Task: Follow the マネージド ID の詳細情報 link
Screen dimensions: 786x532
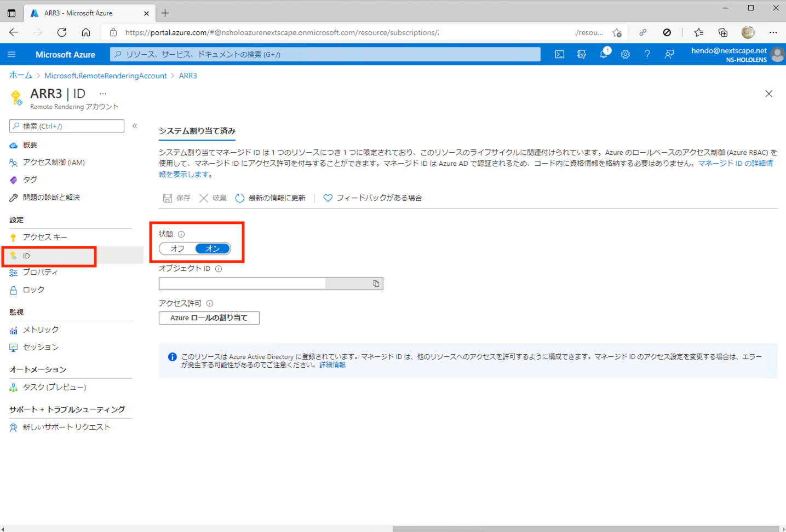Action: click(x=735, y=163)
